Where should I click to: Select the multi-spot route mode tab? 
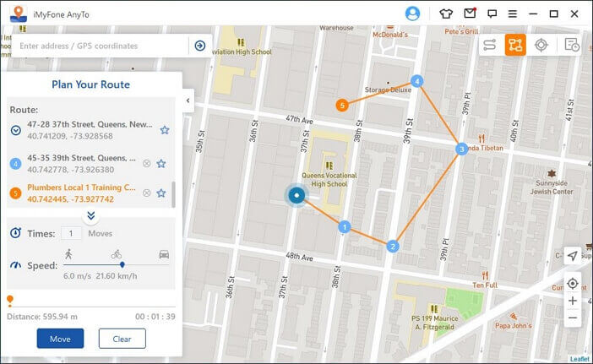pyautogui.click(x=515, y=46)
